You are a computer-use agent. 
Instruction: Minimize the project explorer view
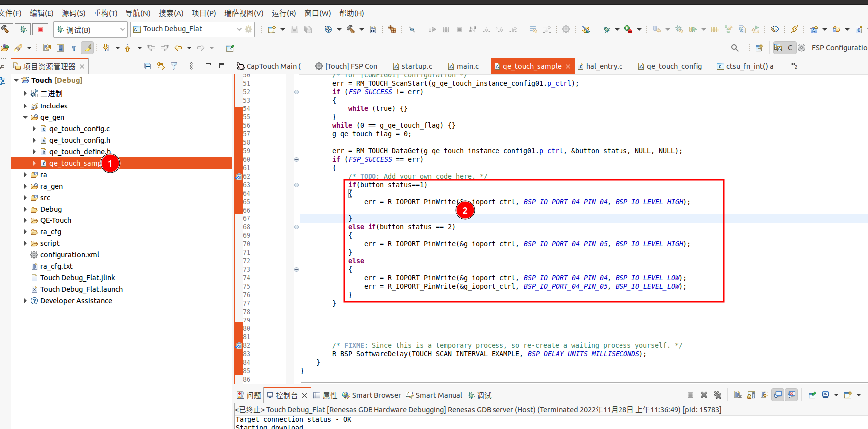point(208,65)
